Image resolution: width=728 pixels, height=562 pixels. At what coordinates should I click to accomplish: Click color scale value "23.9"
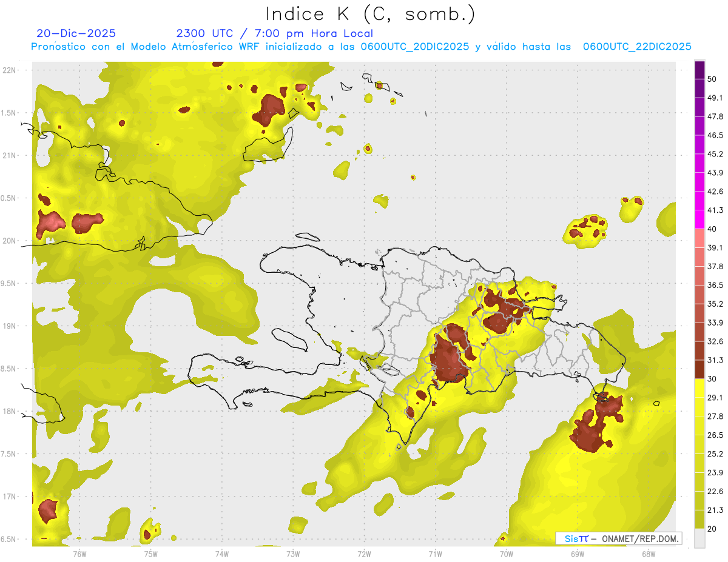715,473
